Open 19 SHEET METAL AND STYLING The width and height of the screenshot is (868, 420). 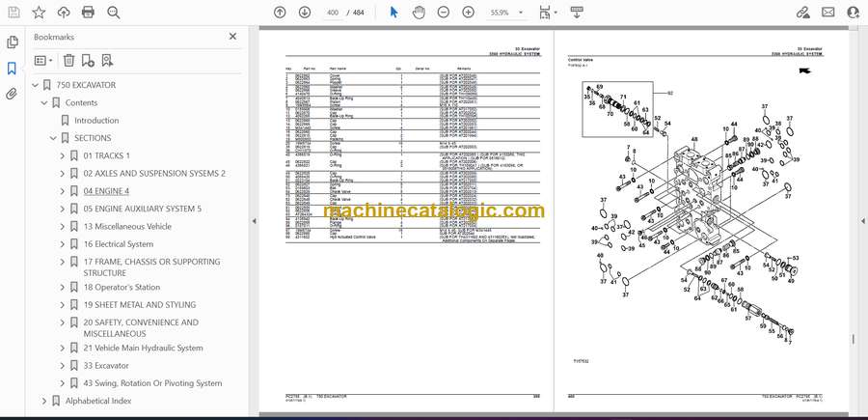coord(140,305)
